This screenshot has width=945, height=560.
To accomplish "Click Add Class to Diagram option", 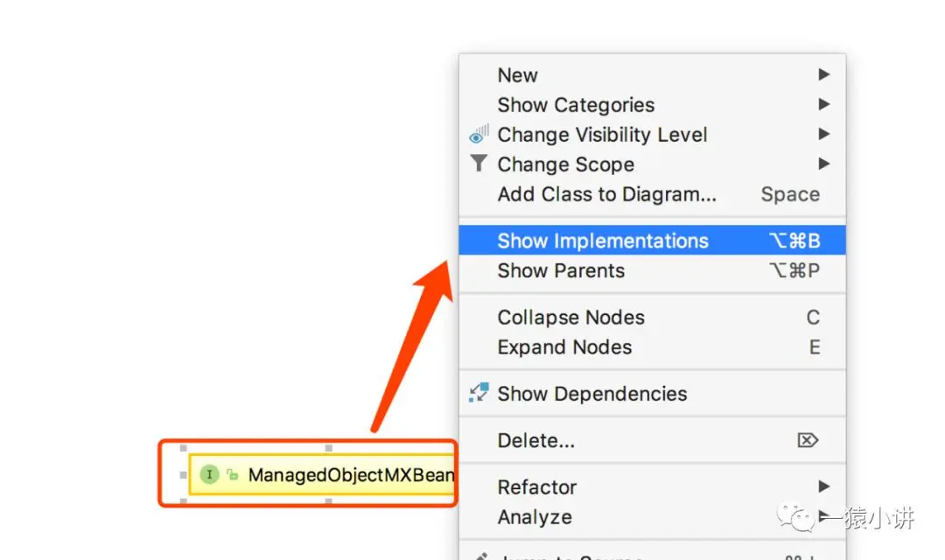I will [606, 194].
